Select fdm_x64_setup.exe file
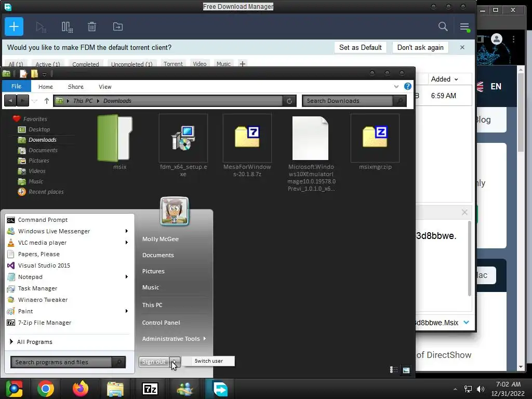Image resolution: width=532 pixels, height=399 pixels. (x=183, y=145)
